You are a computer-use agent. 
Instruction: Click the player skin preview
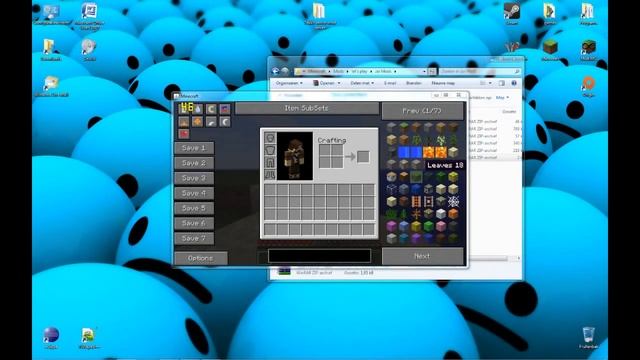pos(295,156)
